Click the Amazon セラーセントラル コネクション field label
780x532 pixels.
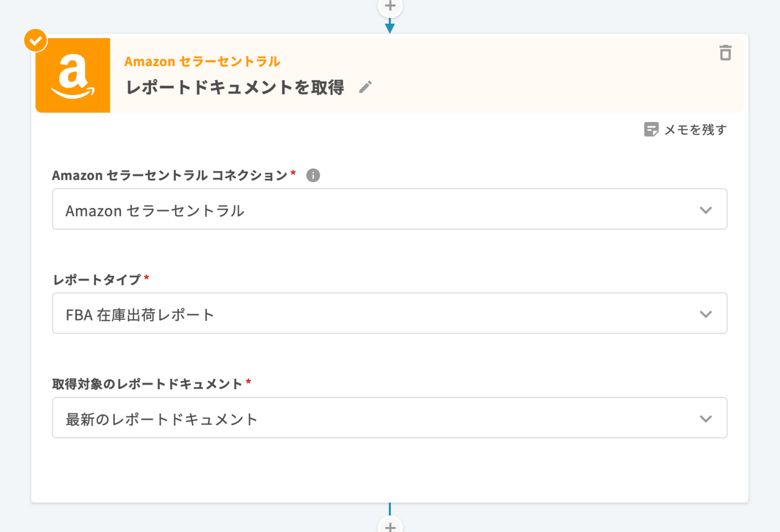click(x=169, y=175)
